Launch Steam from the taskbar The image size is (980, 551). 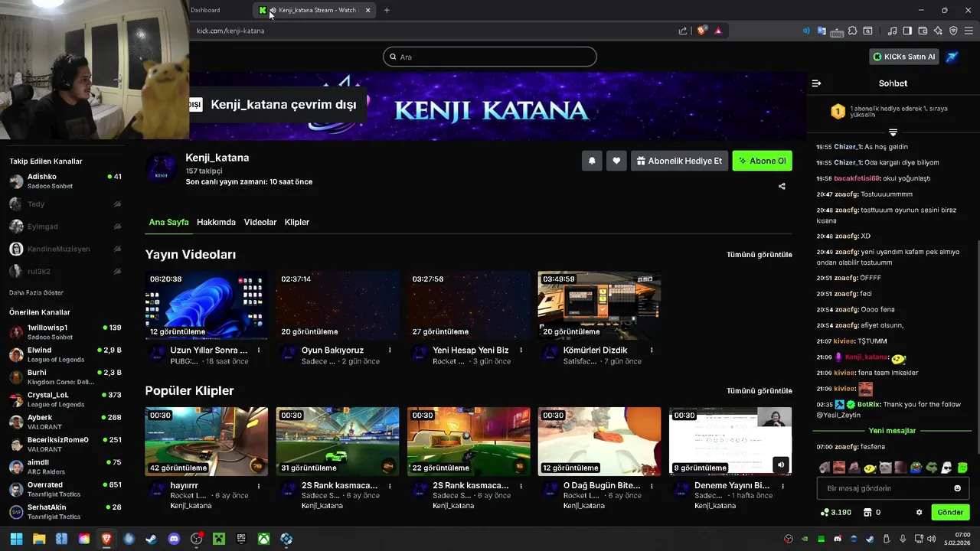152,539
